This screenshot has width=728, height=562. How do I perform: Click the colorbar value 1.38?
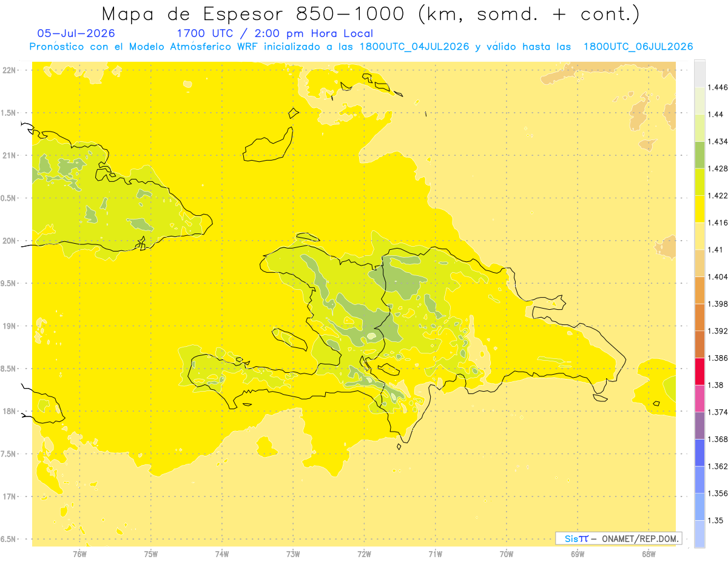[x=716, y=385]
